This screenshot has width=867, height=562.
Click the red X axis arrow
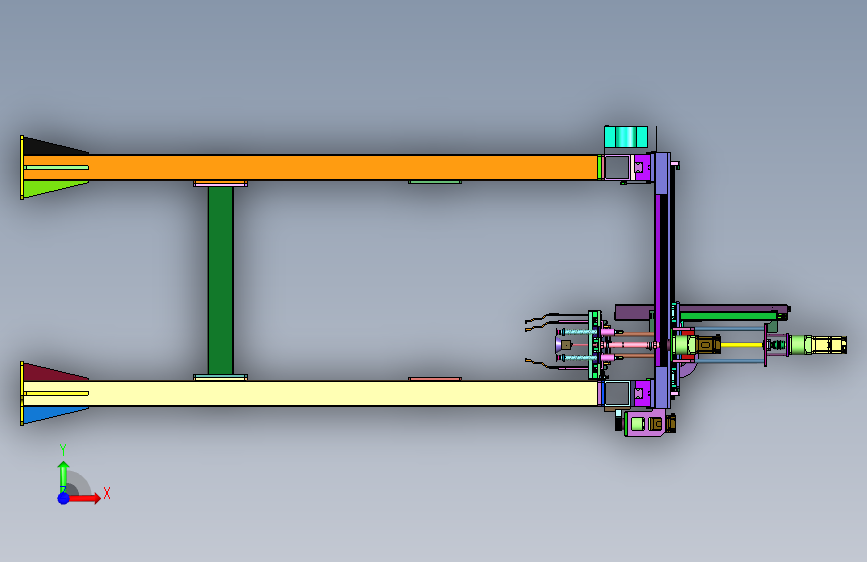pyautogui.click(x=84, y=498)
